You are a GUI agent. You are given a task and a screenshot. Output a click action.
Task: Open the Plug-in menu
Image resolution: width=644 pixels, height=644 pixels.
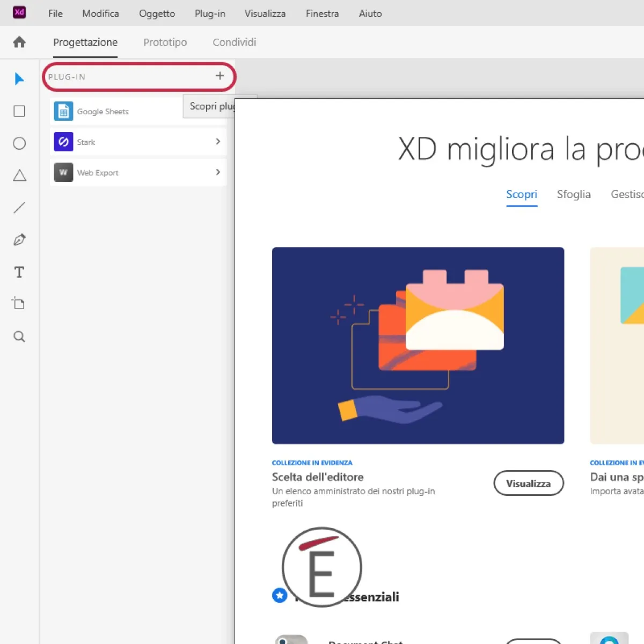(209, 13)
